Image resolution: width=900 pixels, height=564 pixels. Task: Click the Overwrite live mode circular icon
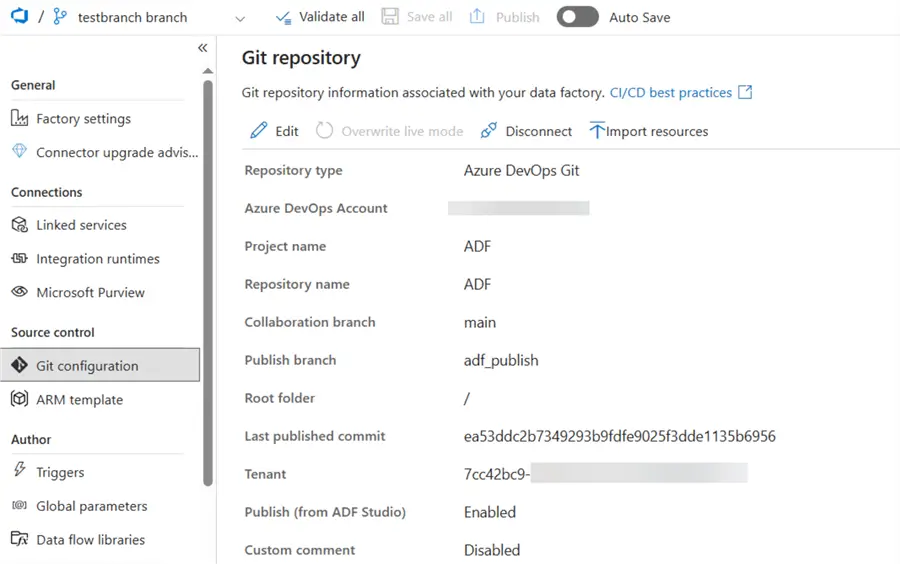324,130
